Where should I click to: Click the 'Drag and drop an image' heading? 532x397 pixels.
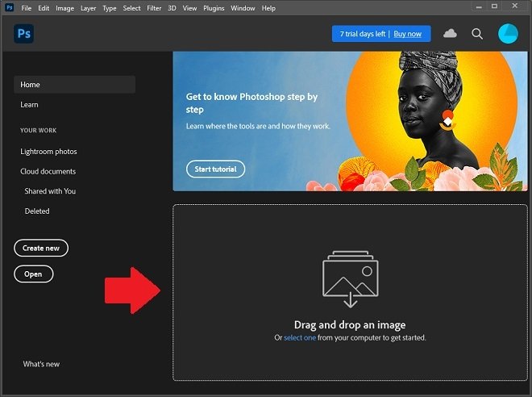coord(350,325)
